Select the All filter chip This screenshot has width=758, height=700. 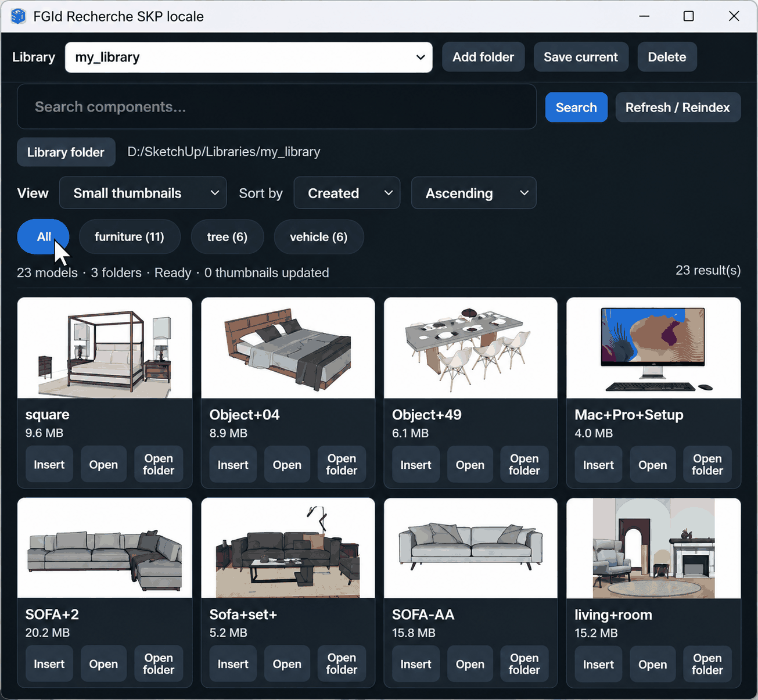[44, 236]
